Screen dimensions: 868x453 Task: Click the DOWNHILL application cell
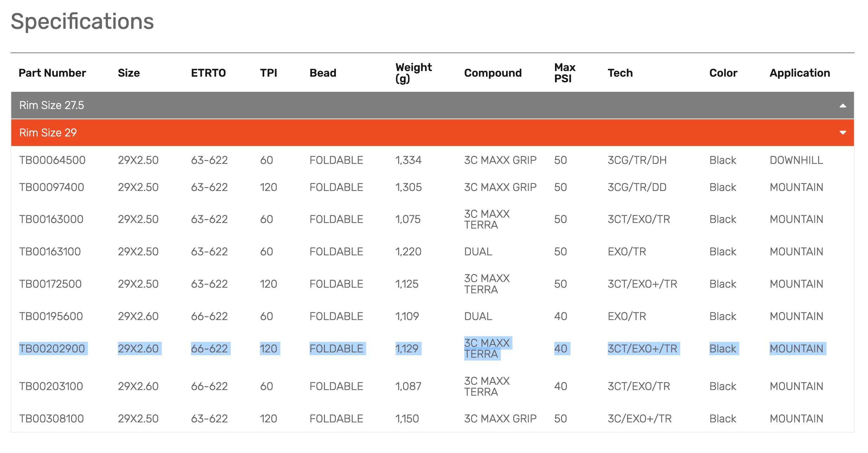coord(796,160)
